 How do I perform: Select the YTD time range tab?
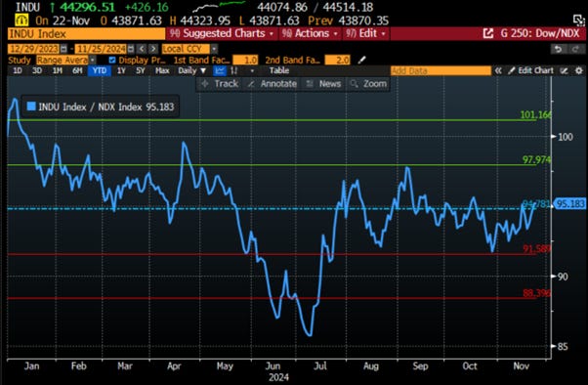100,70
